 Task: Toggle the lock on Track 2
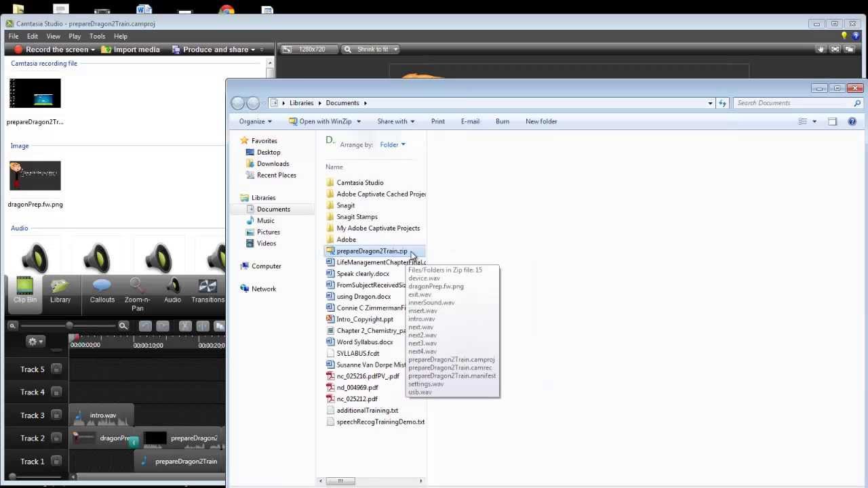(56, 438)
